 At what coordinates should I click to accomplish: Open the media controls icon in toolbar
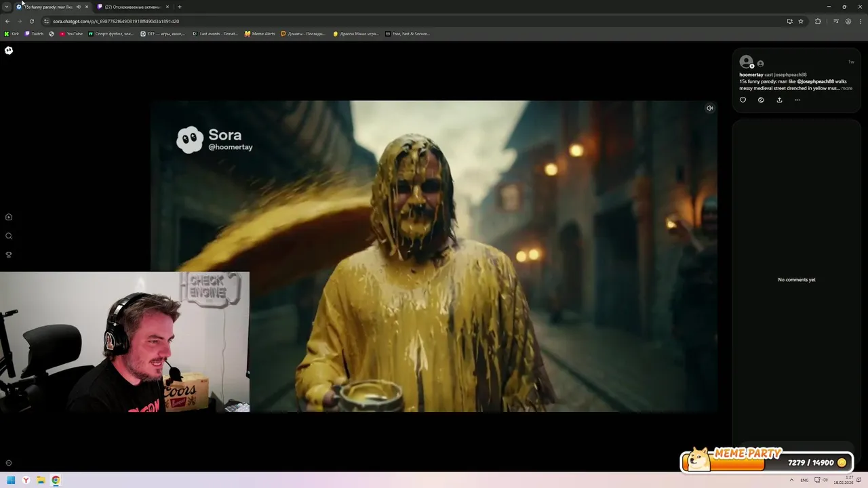(x=836, y=21)
